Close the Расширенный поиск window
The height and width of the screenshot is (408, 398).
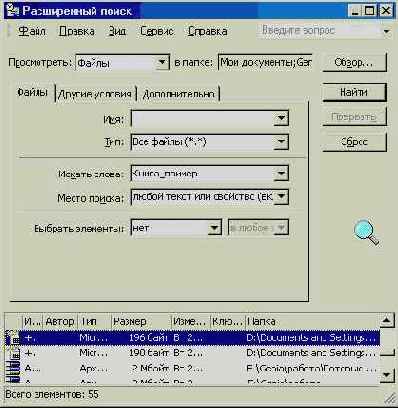pos(385,11)
